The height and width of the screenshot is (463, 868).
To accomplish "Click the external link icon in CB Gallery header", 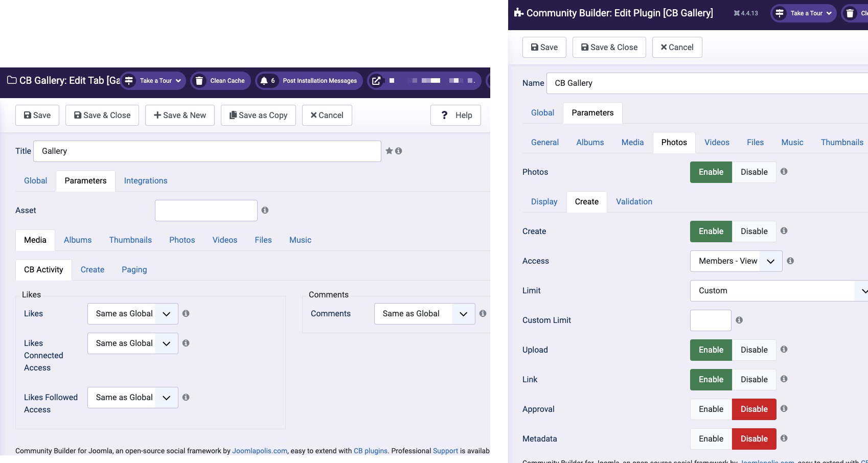I will 376,81.
